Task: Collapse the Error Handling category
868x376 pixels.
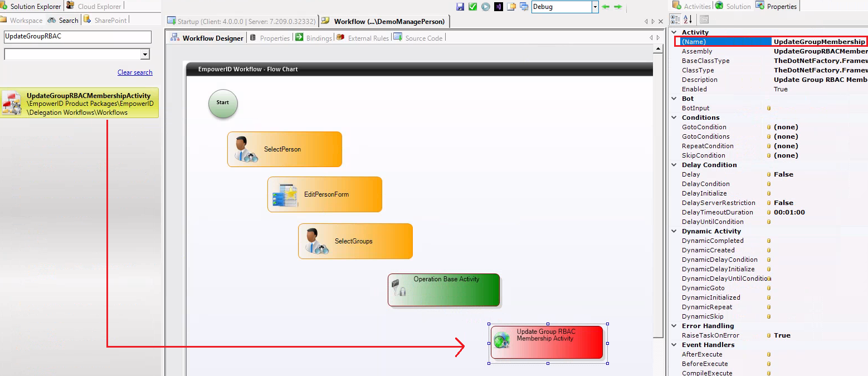Action: pyautogui.click(x=674, y=326)
